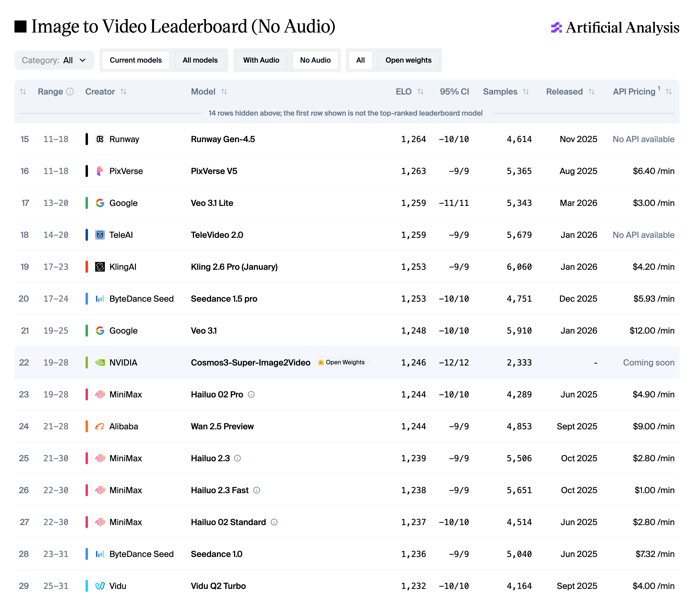Click the Vidu Q2 Turbo model name
Image resolution: width=694 pixels, height=616 pixels.
[x=218, y=586]
